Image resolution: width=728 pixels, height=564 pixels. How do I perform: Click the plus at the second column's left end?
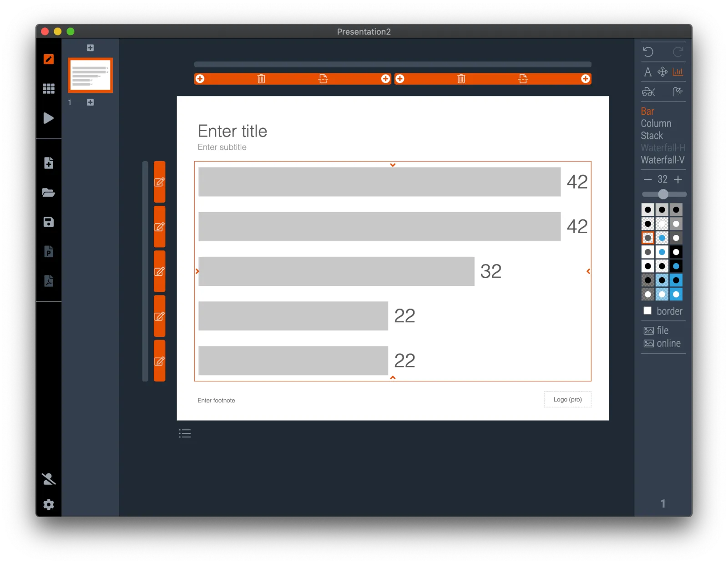(400, 79)
